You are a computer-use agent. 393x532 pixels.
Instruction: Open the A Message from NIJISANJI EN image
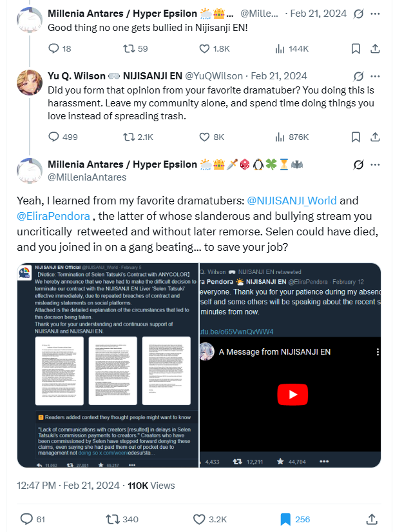[291, 365]
